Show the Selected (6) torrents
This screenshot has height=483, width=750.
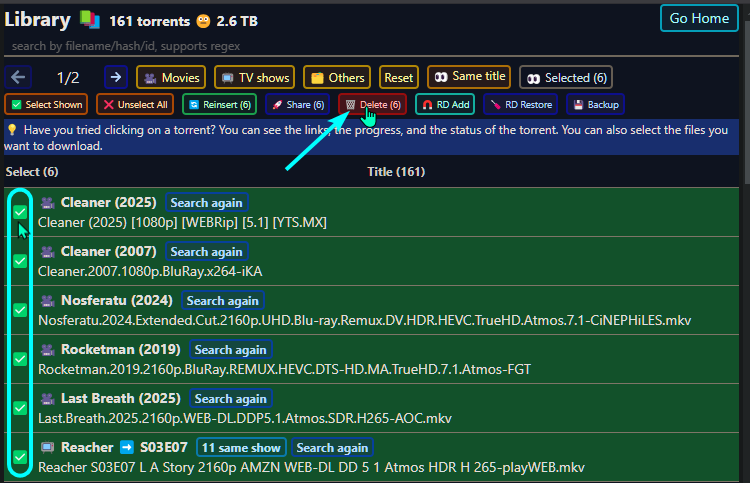pos(566,77)
